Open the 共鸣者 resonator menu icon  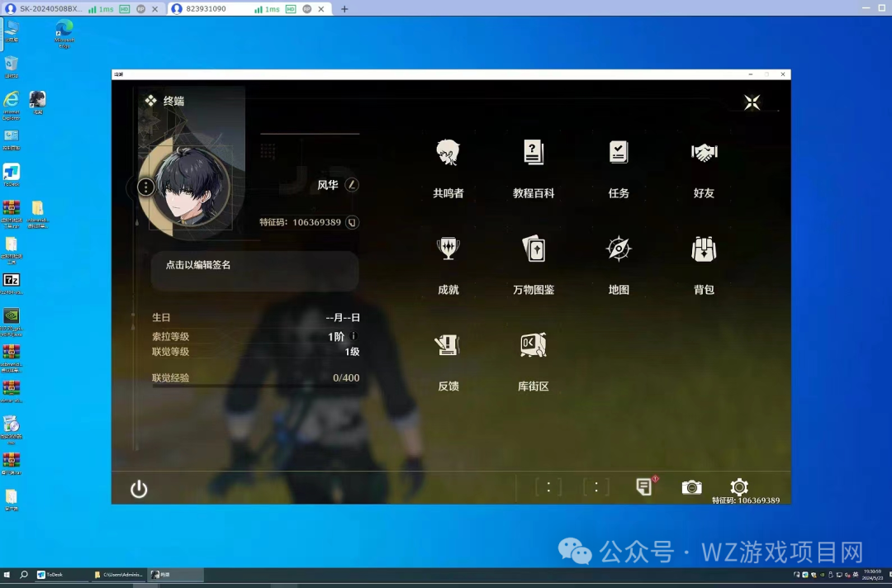coord(448,154)
